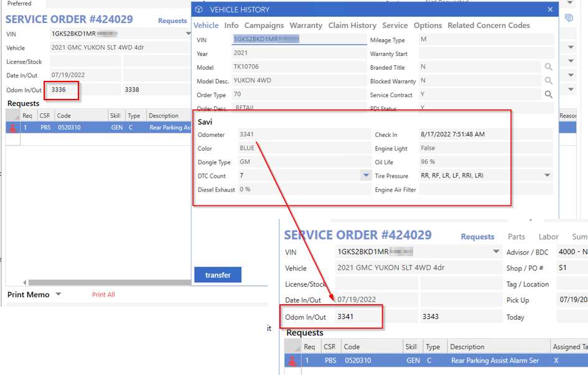This screenshot has height=375, width=588.
Task: Click the VIN field in Vehicle History
Action: (x=299, y=39)
